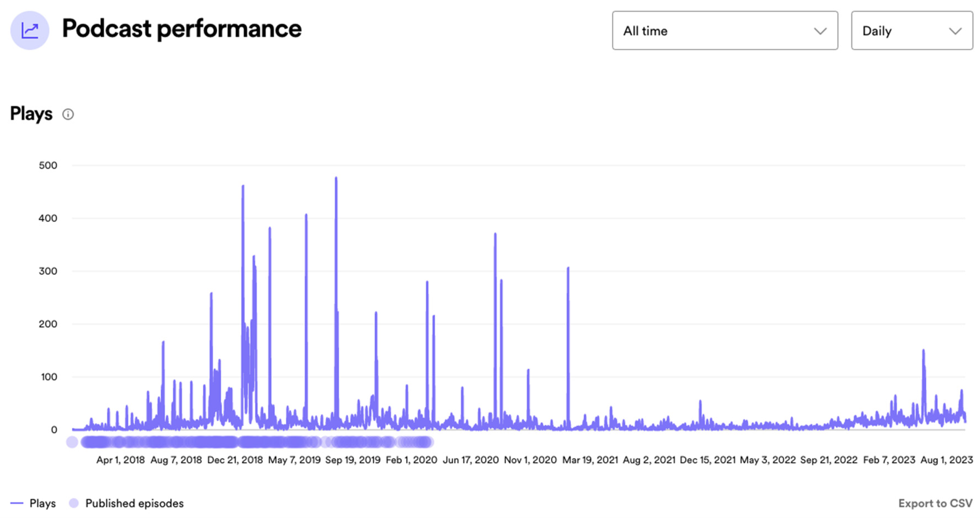Toggle the Published episodes legend item
980x518 pixels.
pyautogui.click(x=134, y=503)
